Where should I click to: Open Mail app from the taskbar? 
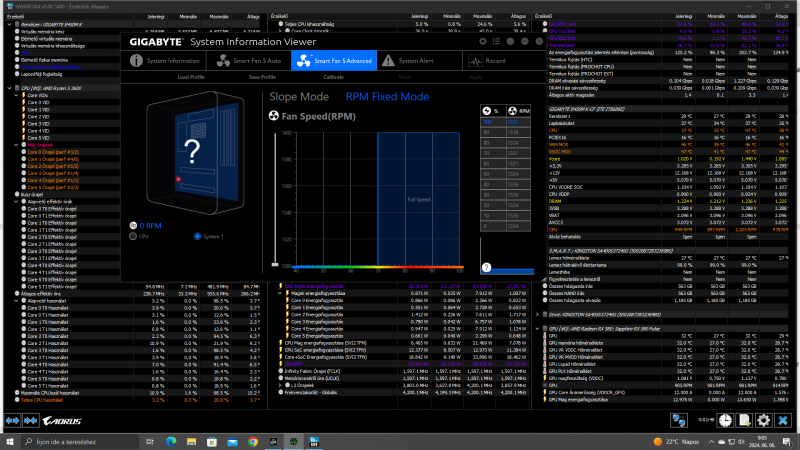[x=232, y=441]
